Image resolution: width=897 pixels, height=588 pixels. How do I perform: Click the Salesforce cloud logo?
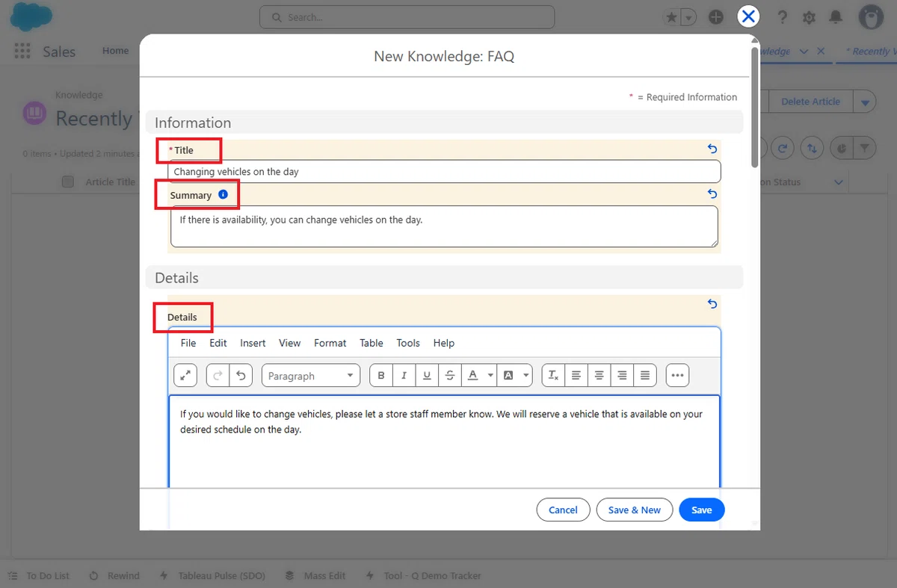coord(31,16)
